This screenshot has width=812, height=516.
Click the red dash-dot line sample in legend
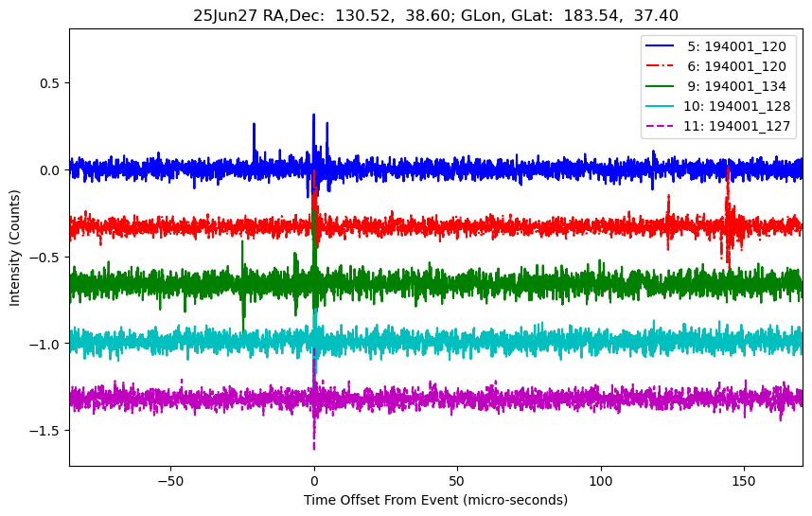coord(660,65)
